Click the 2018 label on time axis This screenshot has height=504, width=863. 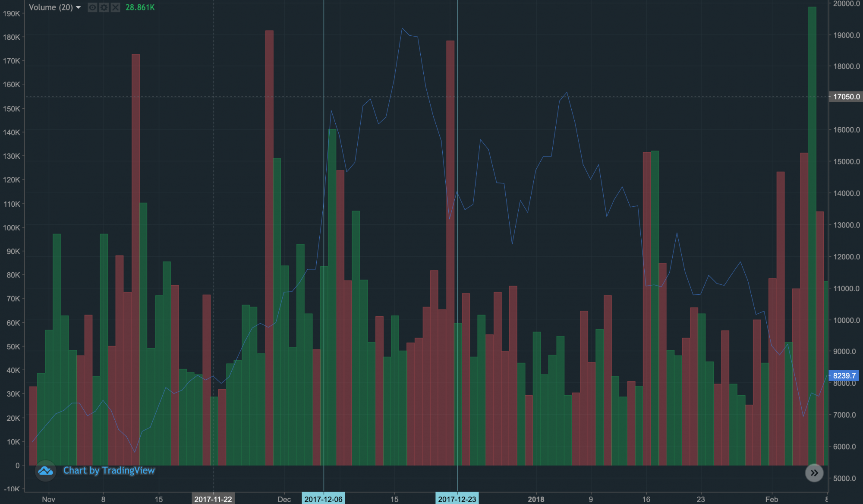536,499
